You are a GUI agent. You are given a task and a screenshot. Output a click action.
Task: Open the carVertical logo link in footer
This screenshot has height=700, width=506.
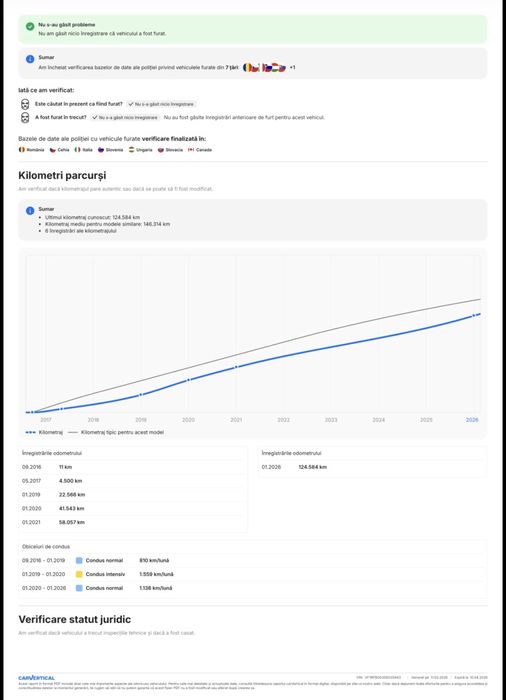36,678
